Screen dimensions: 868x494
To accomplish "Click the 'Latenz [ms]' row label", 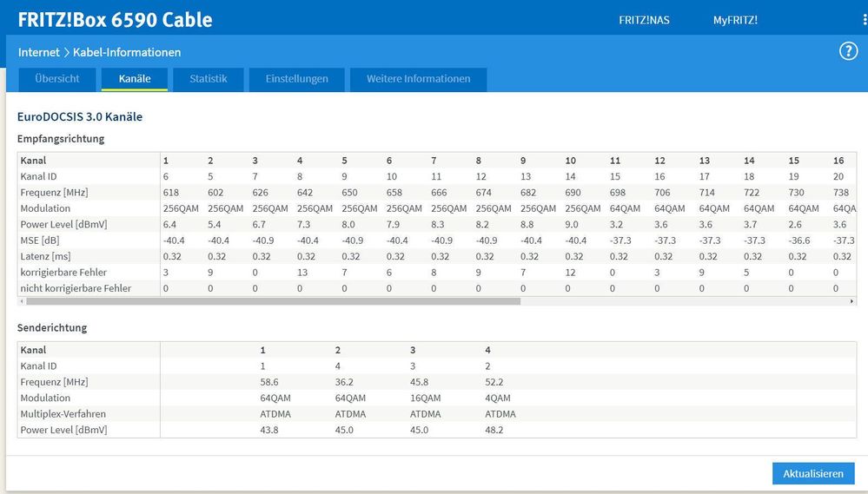I will tap(46, 256).
